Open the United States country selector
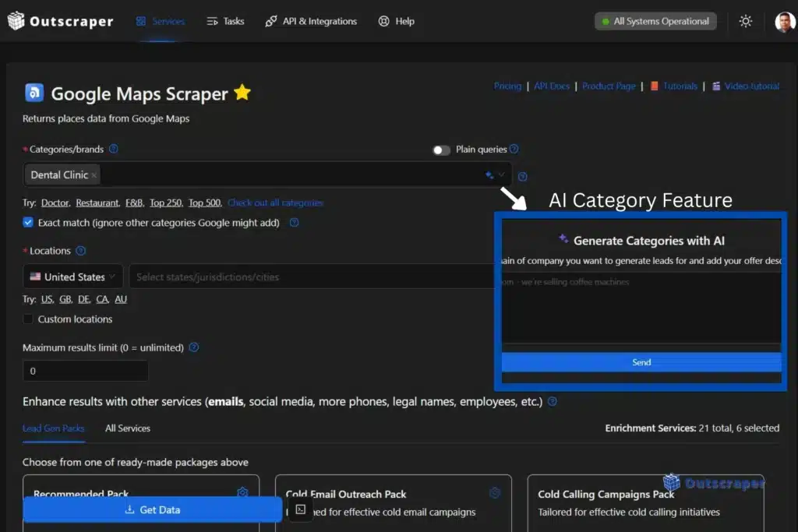Viewport: 798px width, 532px height. 72,277
